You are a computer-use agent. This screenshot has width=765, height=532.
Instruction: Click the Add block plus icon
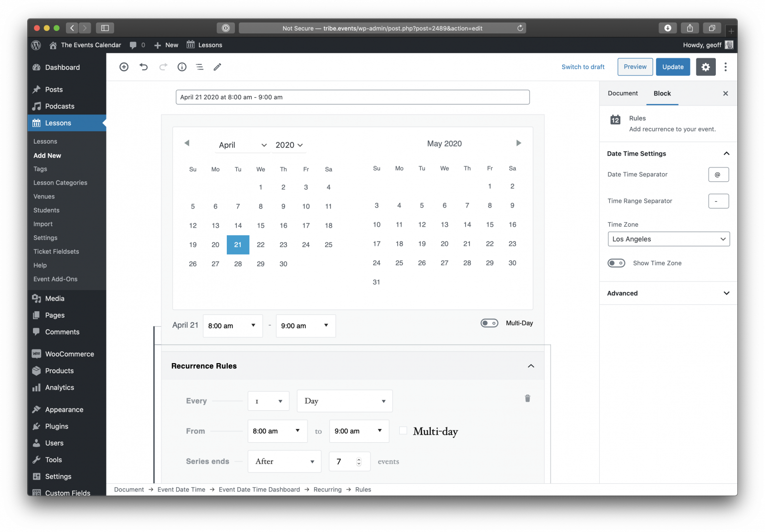pyautogui.click(x=124, y=67)
